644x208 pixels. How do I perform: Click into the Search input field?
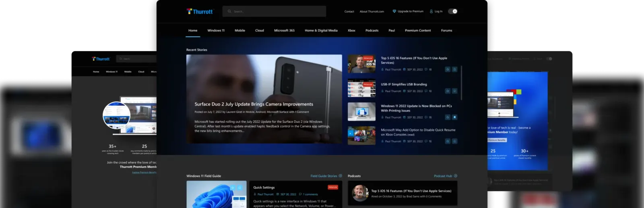[x=274, y=11]
